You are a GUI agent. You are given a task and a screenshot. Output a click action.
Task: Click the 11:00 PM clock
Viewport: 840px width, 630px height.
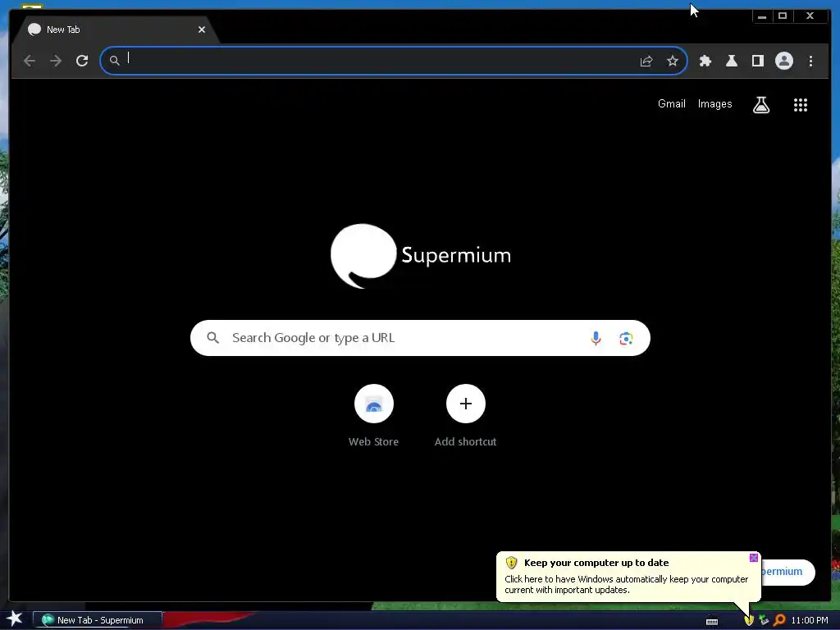(809, 620)
